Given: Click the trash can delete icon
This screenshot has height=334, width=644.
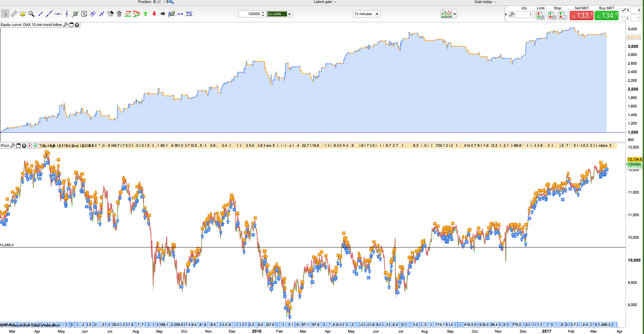Looking at the screenshot, I should pyautogui.click(x=119, y=14).
